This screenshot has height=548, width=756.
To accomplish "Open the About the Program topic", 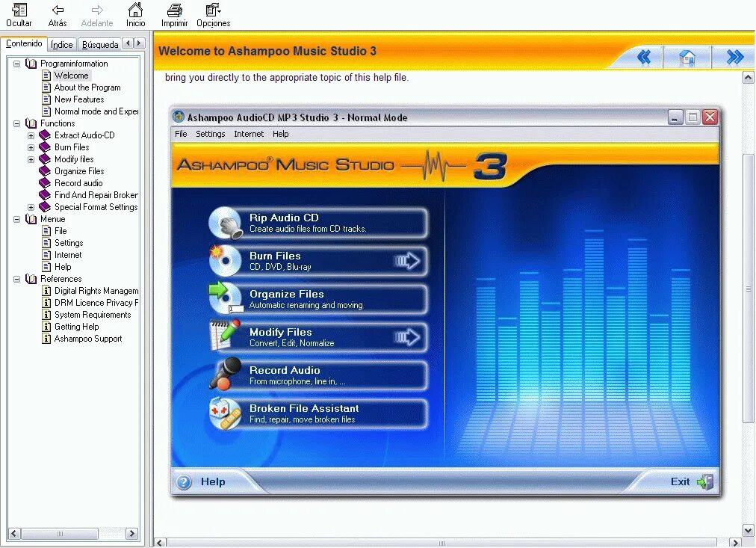I will point(87,87).
